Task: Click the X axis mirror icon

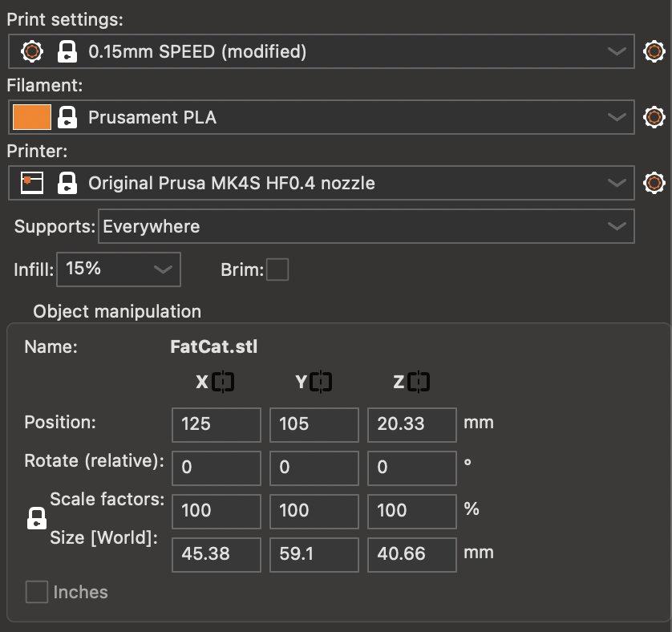Action: (x=223, y=383)
